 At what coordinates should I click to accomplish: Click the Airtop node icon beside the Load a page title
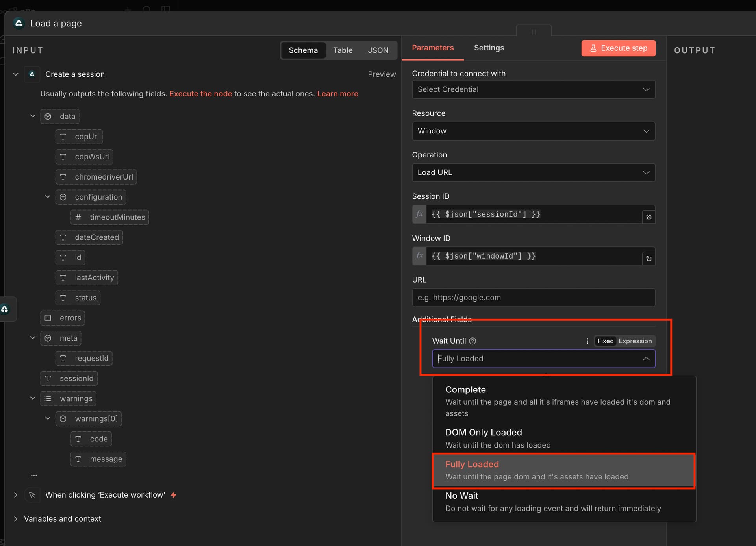(x=19, y=23)
